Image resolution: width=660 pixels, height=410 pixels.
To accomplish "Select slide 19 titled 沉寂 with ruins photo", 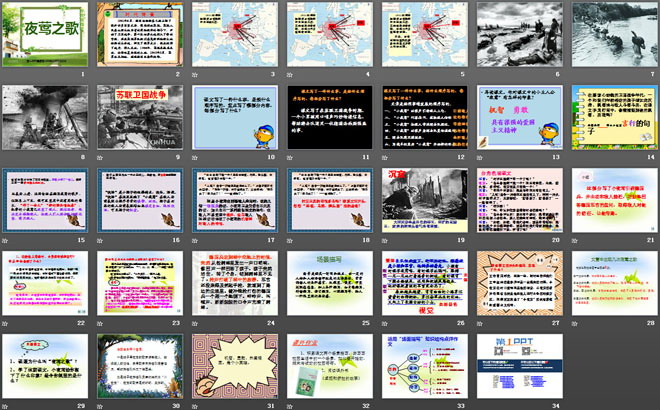I will click(x=425, y=200).
